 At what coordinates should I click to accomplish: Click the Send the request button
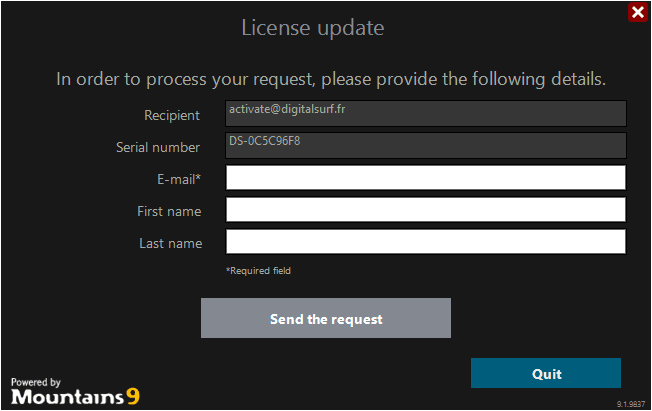[326, 318]
